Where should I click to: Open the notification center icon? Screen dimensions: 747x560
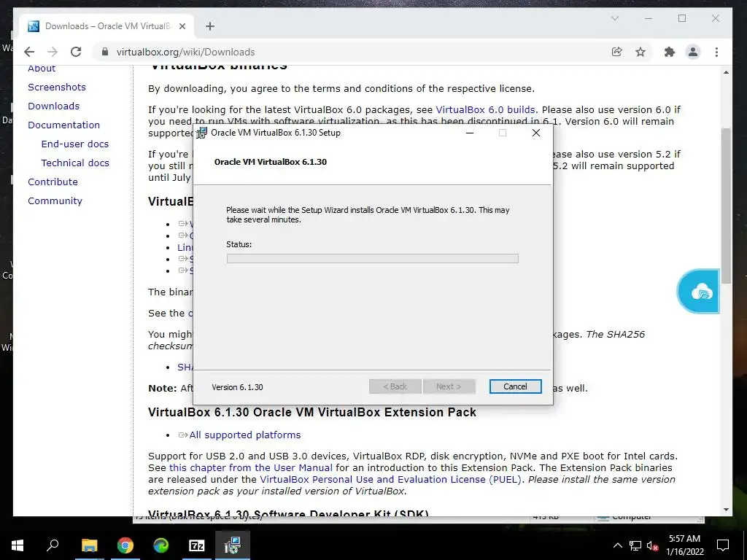(x=723, y=545)
